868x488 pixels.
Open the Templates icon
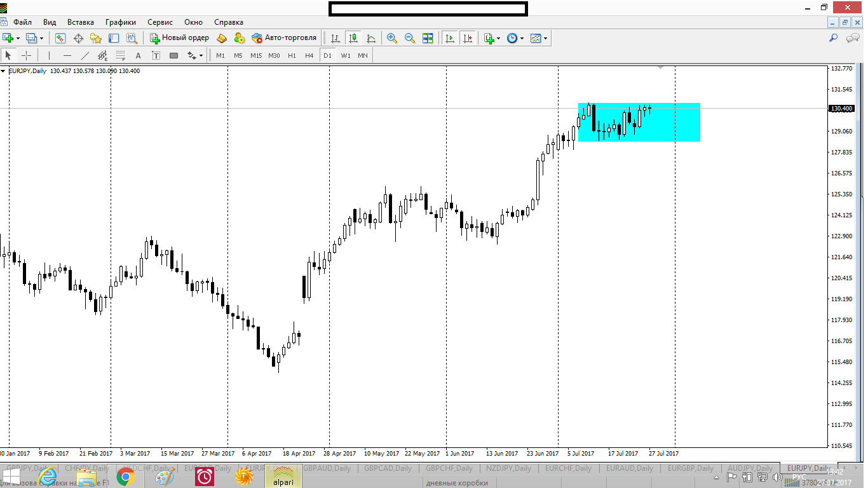coord(536,38)
